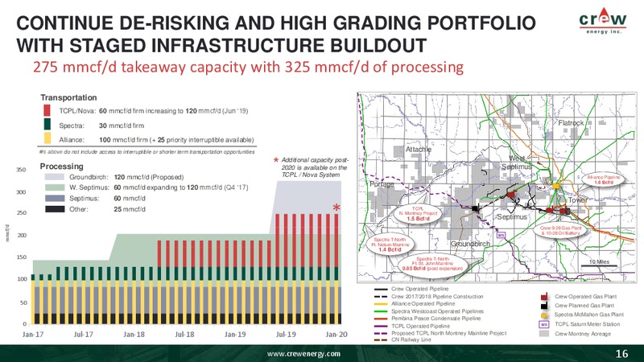The image size is (644, 362).
Task: Click the Crew Operated Gas Plant legend icon
Action: point(544,297)
